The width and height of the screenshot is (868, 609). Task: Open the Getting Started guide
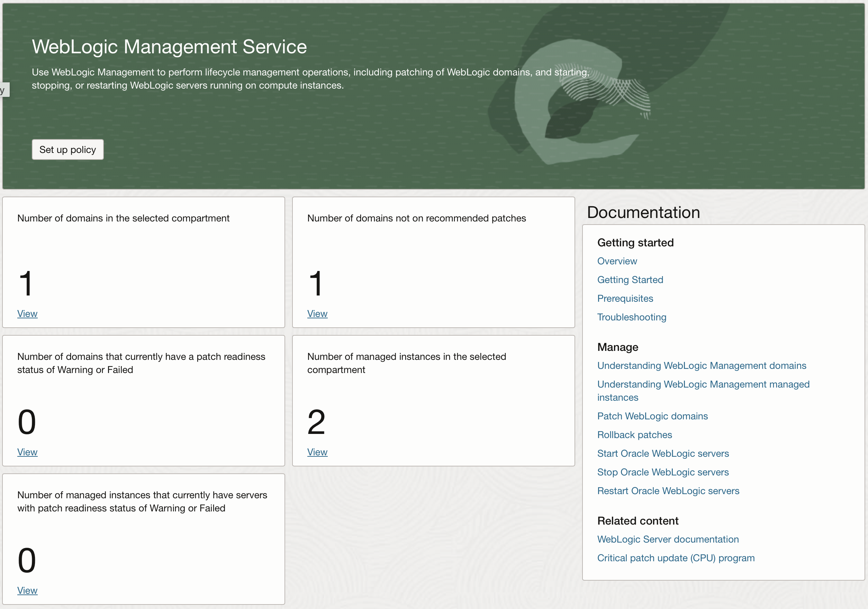(630, 280)
